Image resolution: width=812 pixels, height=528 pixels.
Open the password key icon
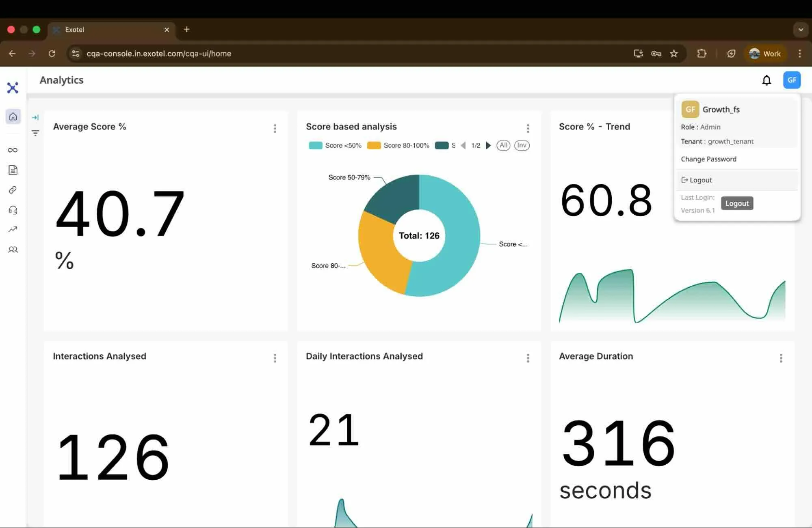coord(656,54)
